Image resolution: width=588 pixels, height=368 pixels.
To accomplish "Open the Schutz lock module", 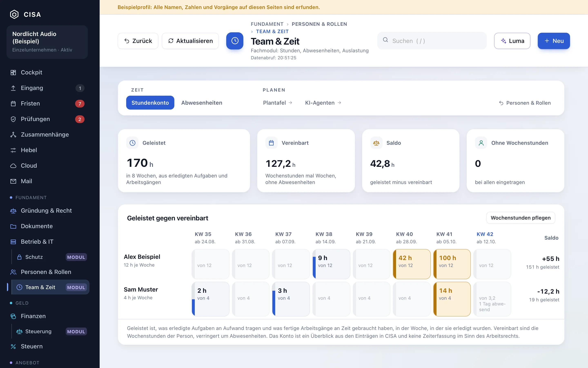I will click(51, 257).
